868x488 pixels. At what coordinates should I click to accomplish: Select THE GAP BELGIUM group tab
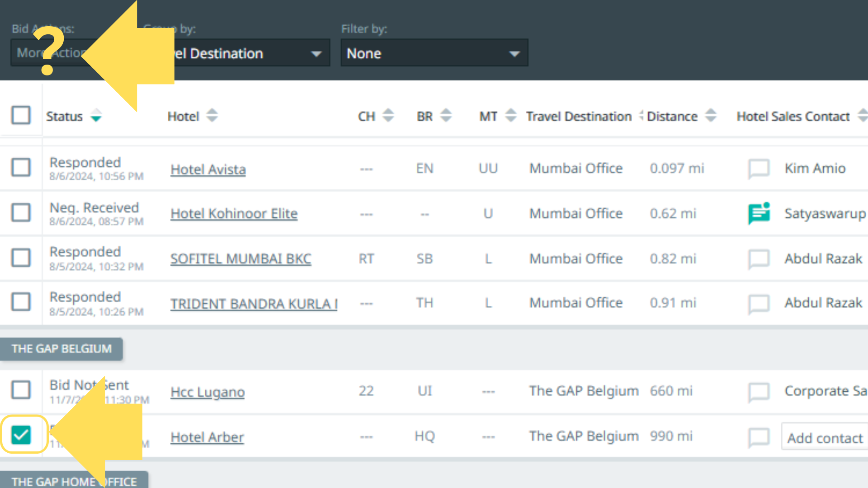(x=61, y=349)
